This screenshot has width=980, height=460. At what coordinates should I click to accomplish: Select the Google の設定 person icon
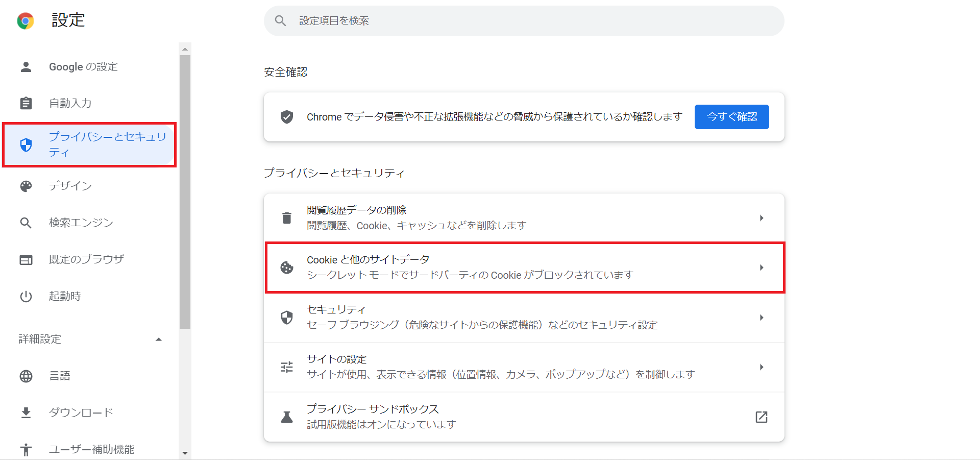(26, 66)
